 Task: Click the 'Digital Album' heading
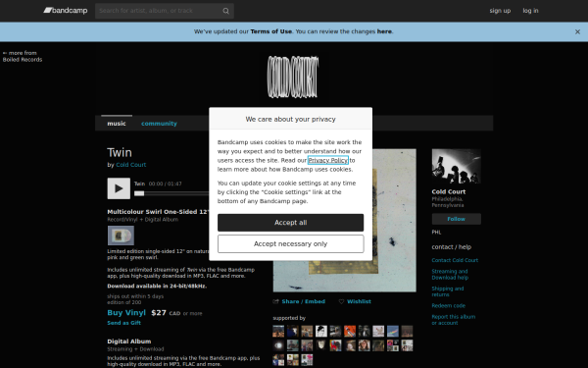pos(129,342)
